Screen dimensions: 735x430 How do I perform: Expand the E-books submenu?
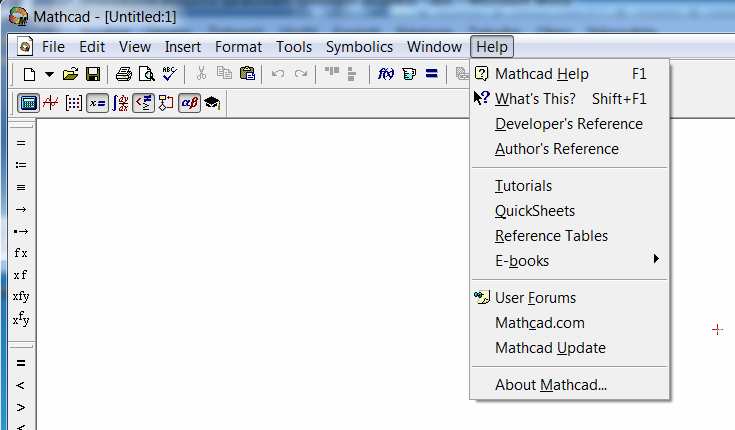[x=570, y=261]
